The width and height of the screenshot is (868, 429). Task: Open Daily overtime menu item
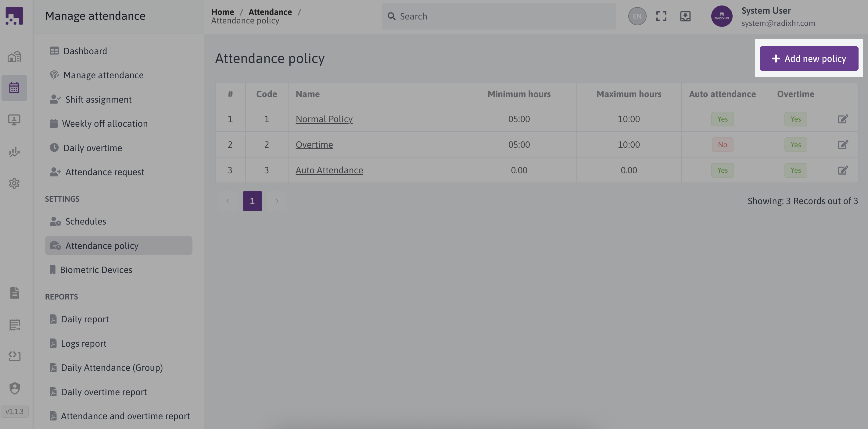(92, 148)
